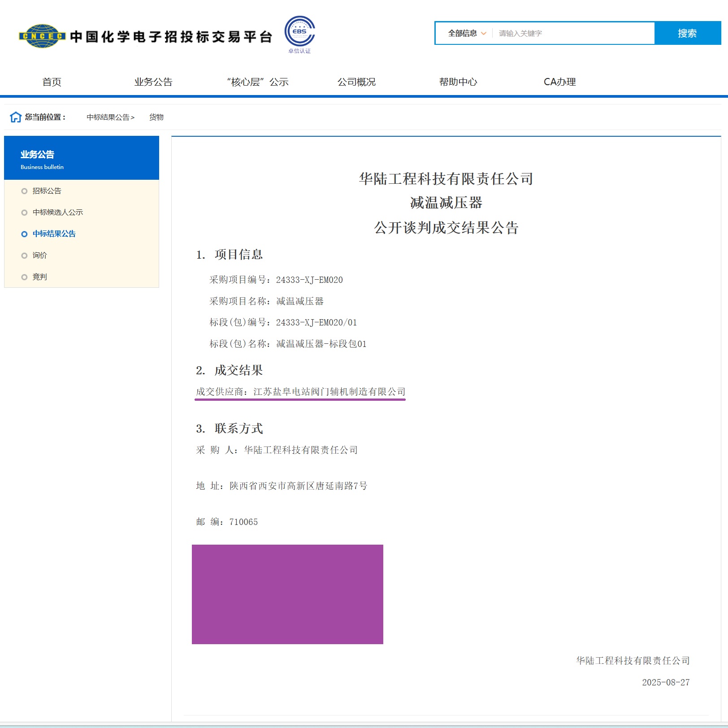The image size is (728, 728).
Task: Click the blue bullet beside 中标结果公告
Action: [24, 234]
